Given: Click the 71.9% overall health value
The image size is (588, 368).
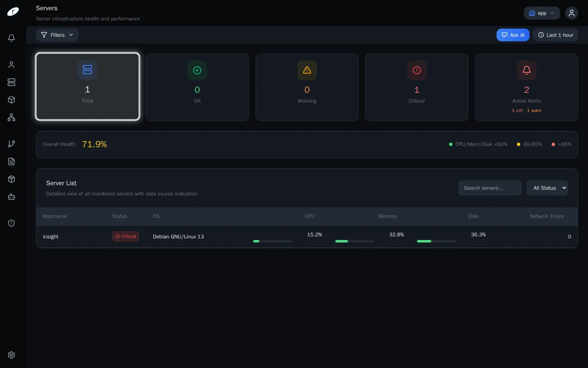Looking at the screenshot, I should coord(94,144).
